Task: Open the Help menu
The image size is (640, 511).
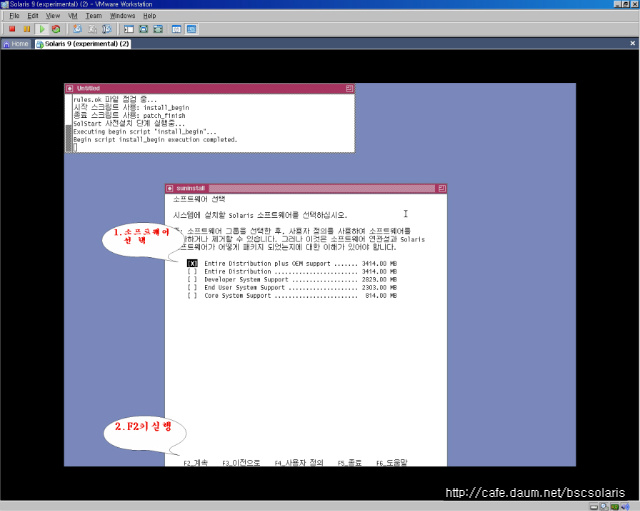Action: [x=149, y=16]
